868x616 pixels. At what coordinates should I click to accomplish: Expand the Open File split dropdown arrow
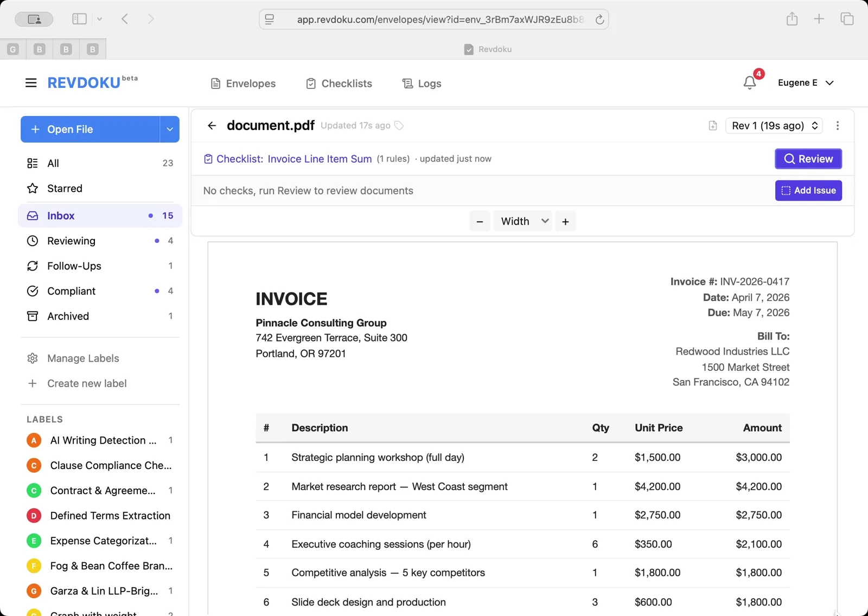pos(169,129)
